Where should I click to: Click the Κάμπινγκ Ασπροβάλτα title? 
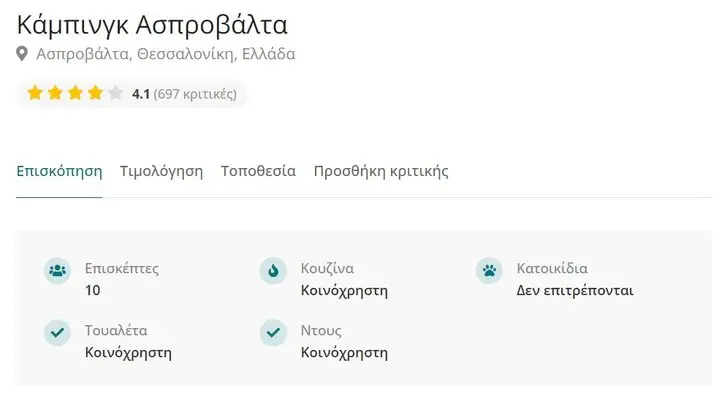[152, 25]
